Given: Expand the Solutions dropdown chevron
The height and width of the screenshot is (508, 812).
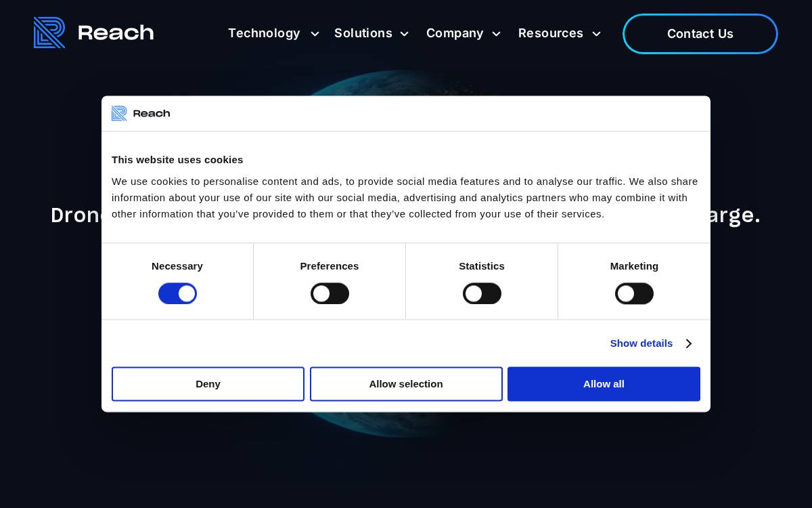Looking at the screenshot, I should (405, 34).
